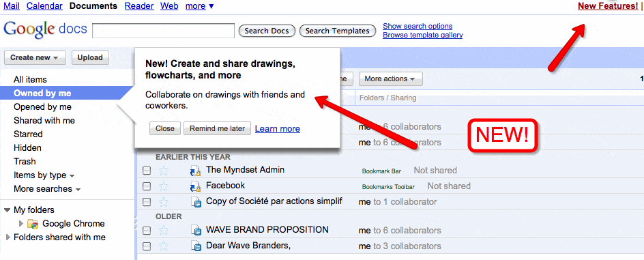Image resolution: width=644 pixels, height=260 pixels.
Task: Focus the Google docs search field
Action: (x=164, y=31)
